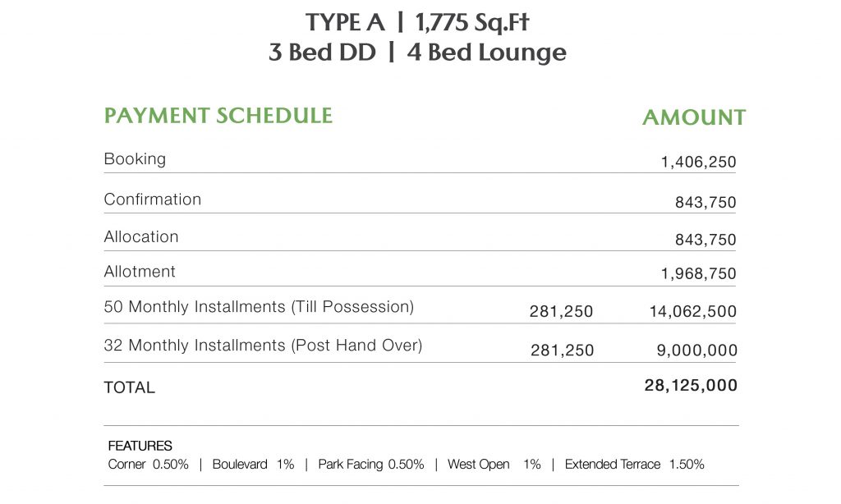Click the FEATURES heading
The width and height of the screenshot is (841, 504).
tap(140, 447)
